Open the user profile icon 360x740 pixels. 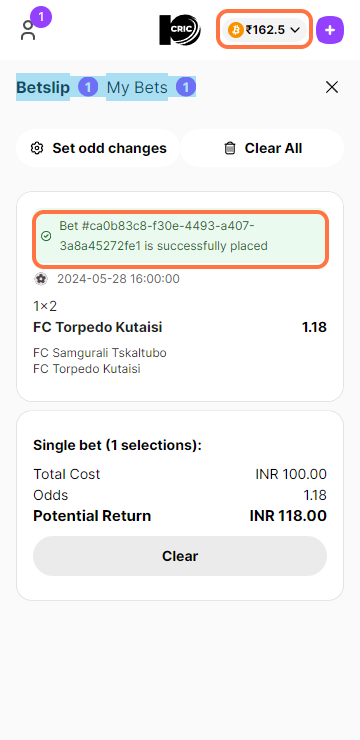(x=28, y=31)
